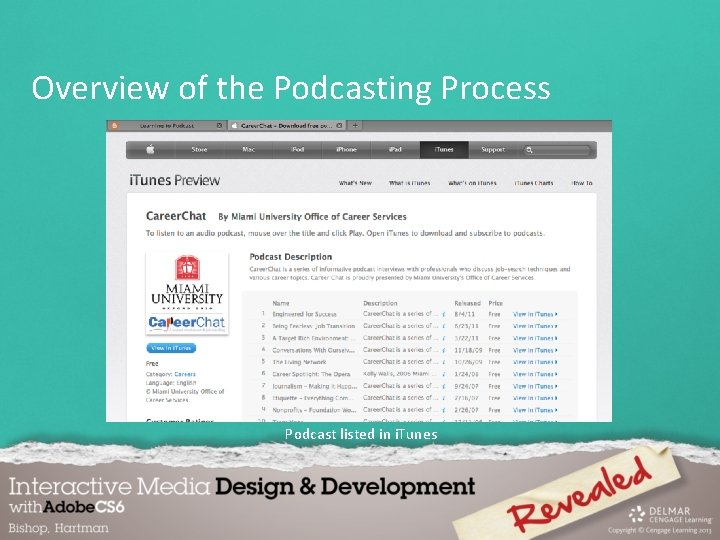The width and height of the screenshot is (720, 540).
Task: Click the Apple logo in the navigation bar
Action: [x=150, y=149]
